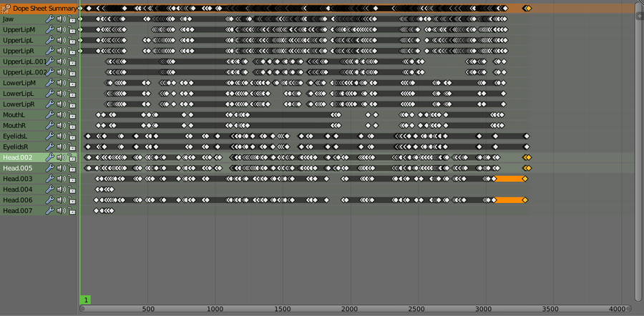Mute UpperLipL.002 using its speaker icon
This screenshot has height=316, width=644.
pyautogui.click(x=62, y=72)
